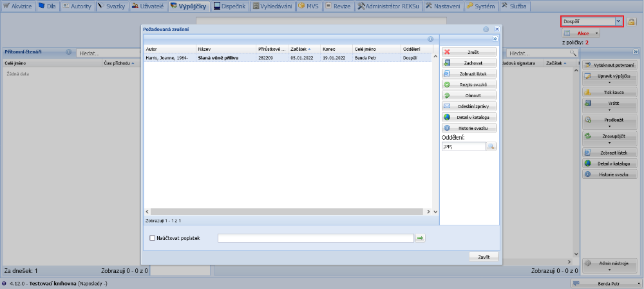Sort by the Začátek column header in dialog
Screen dimensions: 644x289
300,49
